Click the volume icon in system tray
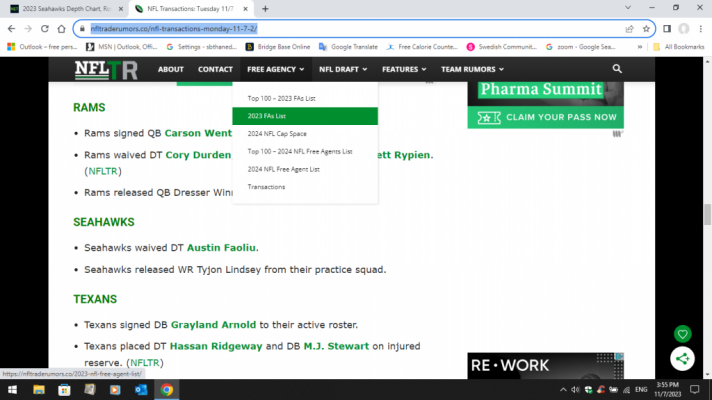This screenshot has height=400, width=712. (x=575, y=390)
